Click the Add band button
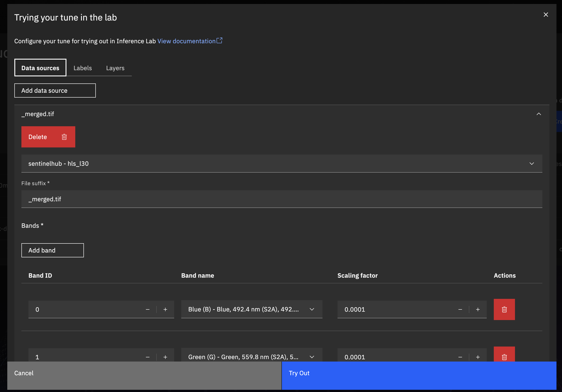This screenshot has height=392, width=562. click(x=52, y=250)
